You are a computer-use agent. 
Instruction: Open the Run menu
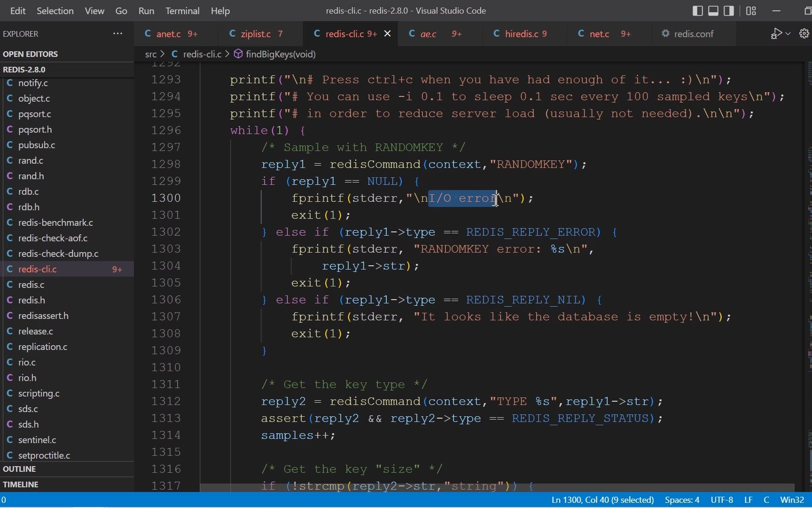pyautogui.click(x=146, y=11)
